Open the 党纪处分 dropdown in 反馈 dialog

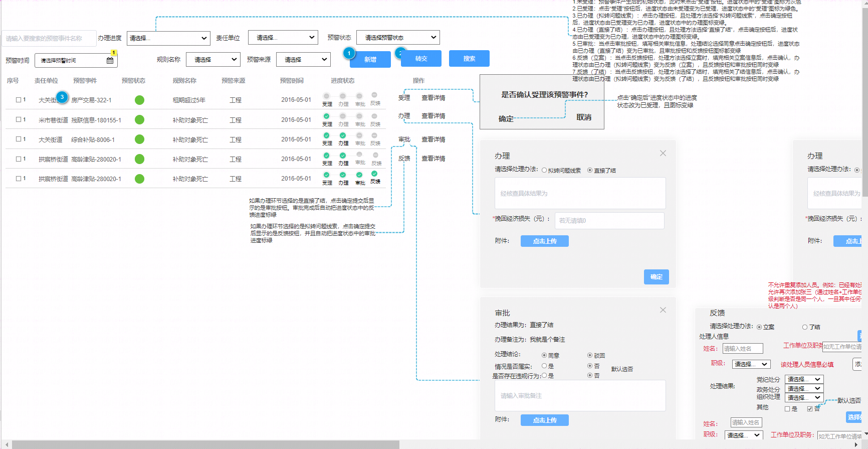pos(804,379)
